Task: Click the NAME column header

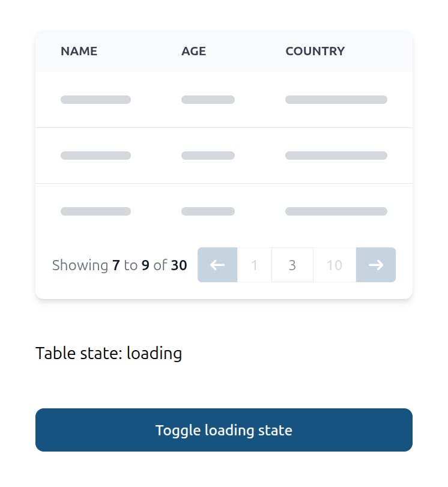Action: 79,51
